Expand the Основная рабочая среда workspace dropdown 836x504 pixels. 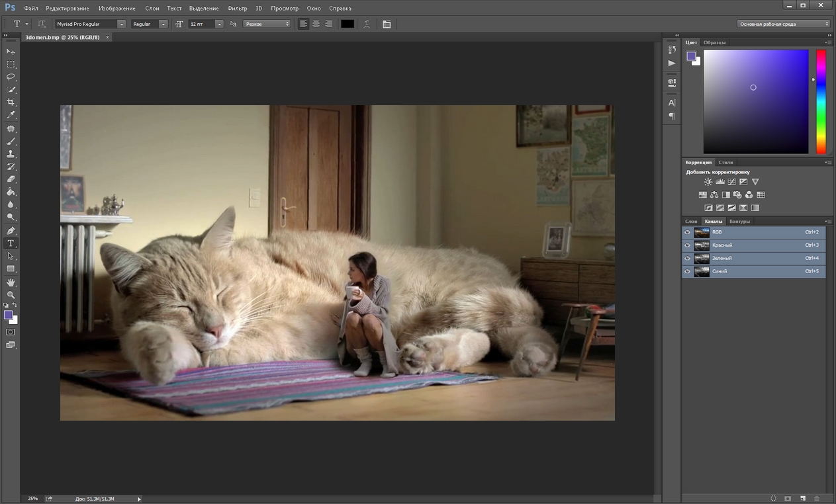[783, 24]
